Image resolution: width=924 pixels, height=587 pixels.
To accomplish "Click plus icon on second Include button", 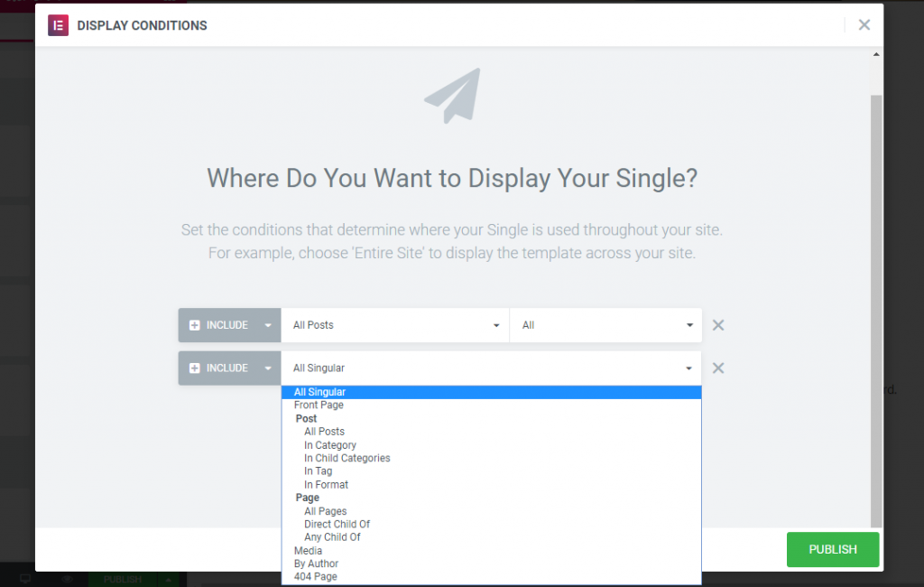I will pos(195,368).
